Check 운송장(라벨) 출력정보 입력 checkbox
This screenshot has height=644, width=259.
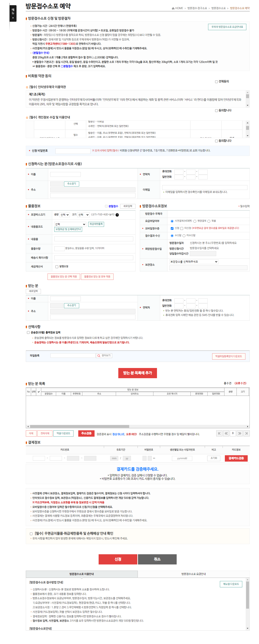(x=28, y=332)
